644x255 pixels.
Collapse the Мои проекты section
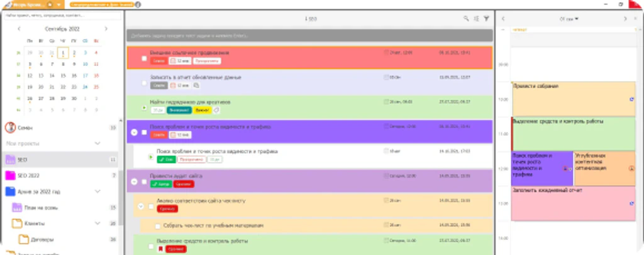point(97,143)
